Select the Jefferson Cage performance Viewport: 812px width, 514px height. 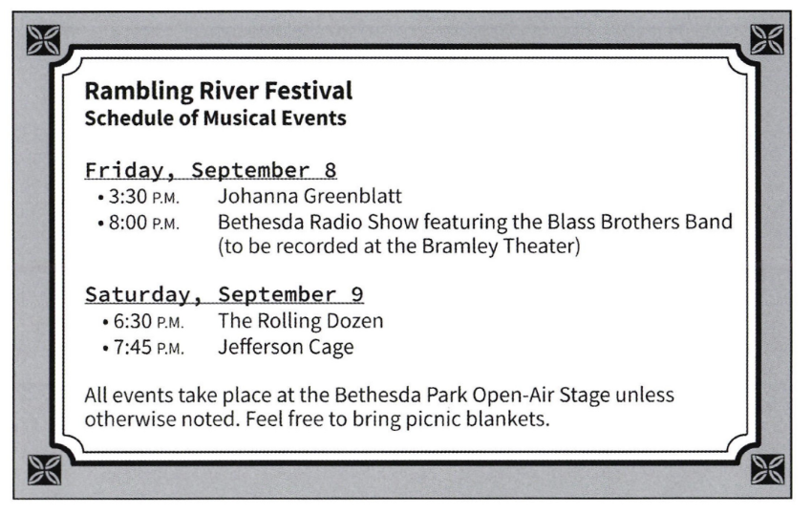286,347
